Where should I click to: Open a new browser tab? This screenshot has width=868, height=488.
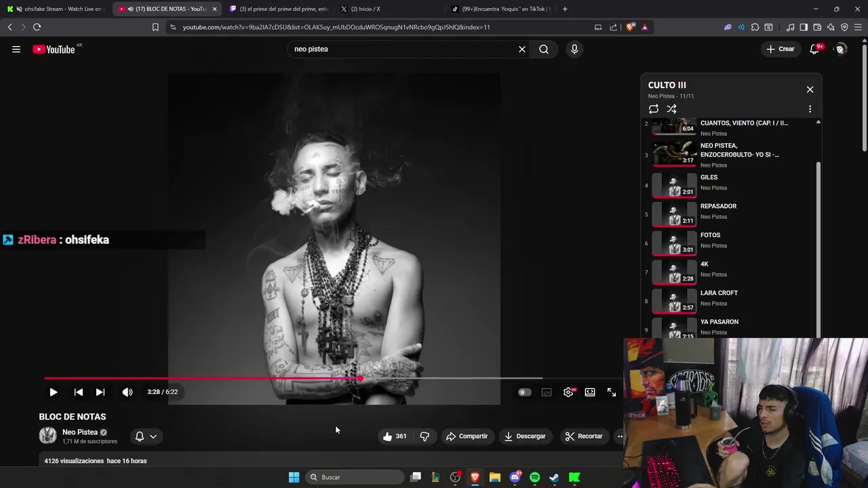[565, 9]
